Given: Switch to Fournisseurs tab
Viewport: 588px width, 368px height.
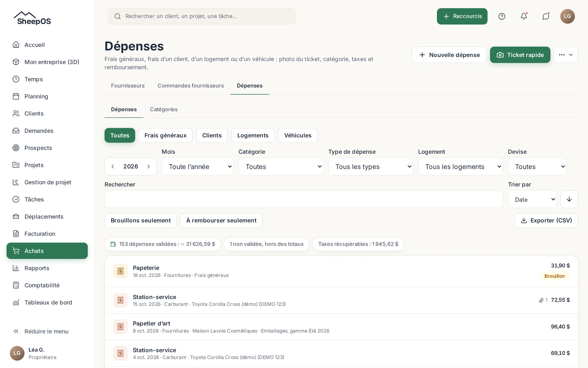Looking at the screenshot, I should coord(128,86).
